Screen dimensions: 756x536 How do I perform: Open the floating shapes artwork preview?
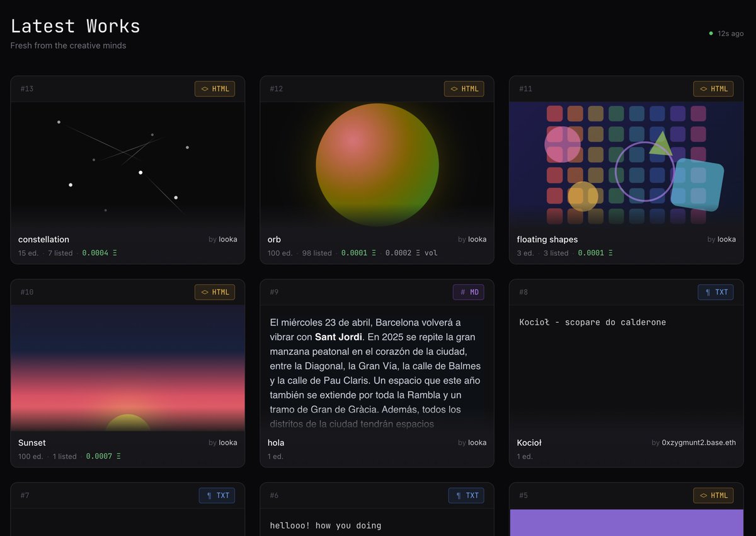click(626, 164)
